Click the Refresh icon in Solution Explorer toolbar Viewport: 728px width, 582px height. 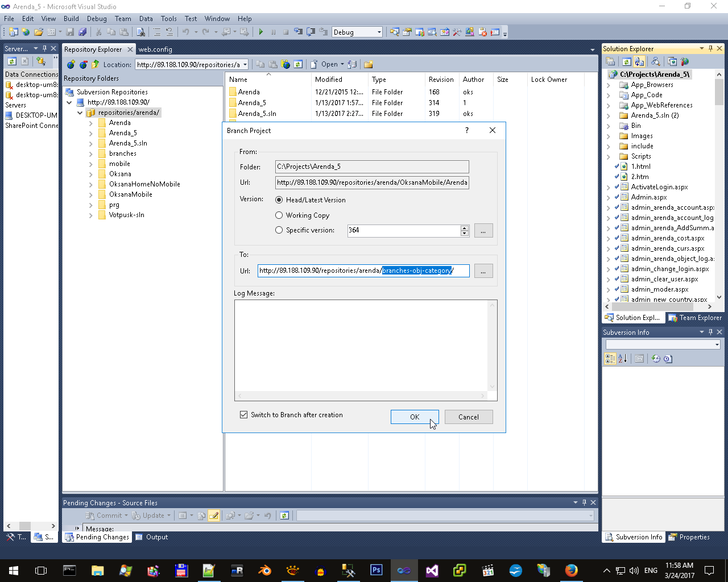pyautogui.click(x=626, y=61)
